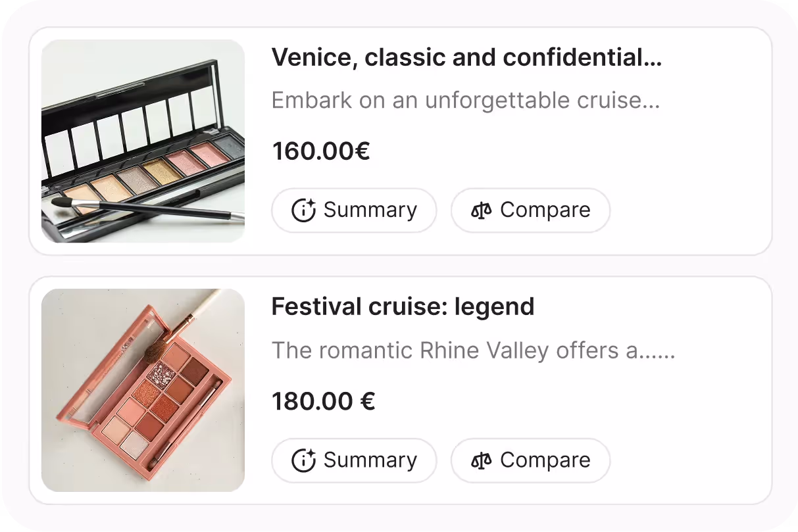798x532 pixels.
Task: Click the "The romantic Rhine Valley offers a..." description
Action: [x=473, y=351]
